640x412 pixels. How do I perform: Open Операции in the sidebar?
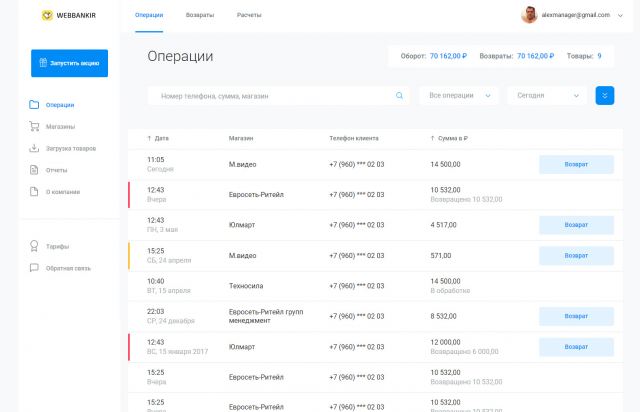pyautogui.click(x=60, y=105)
